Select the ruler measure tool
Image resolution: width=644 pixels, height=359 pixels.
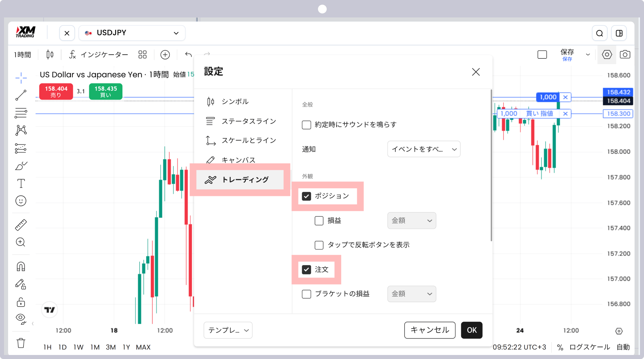pyautogui.click(x=21, y=225)
